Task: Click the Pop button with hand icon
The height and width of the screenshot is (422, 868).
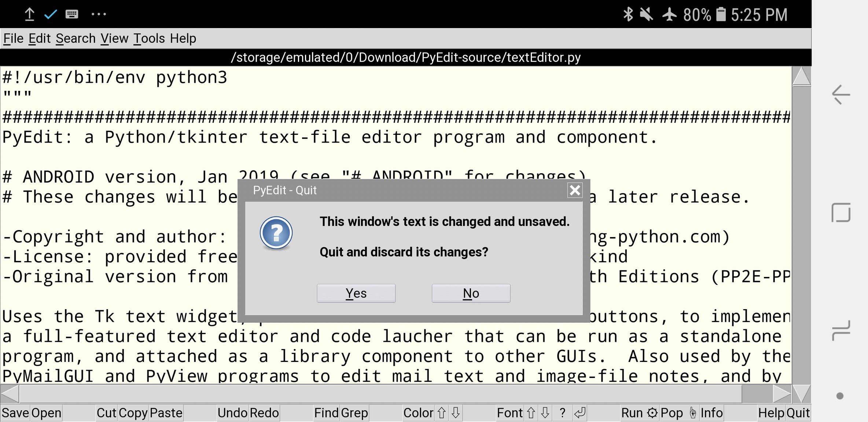Action: tap(678, 413)
